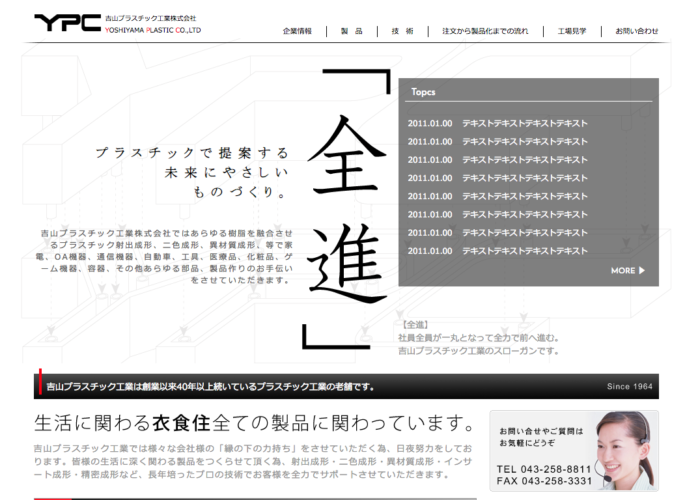Click the black banner with Since 1964
700x500 pixels.
[x=345, y=386]
